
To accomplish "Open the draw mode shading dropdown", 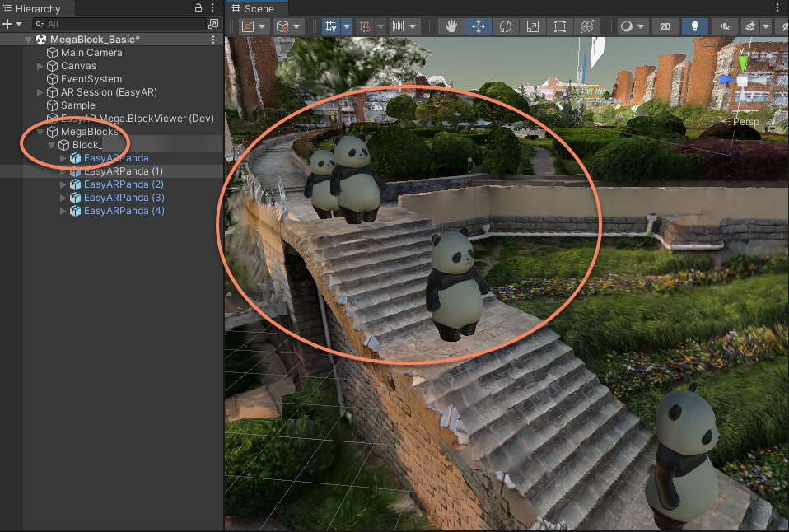I will 631,26.
